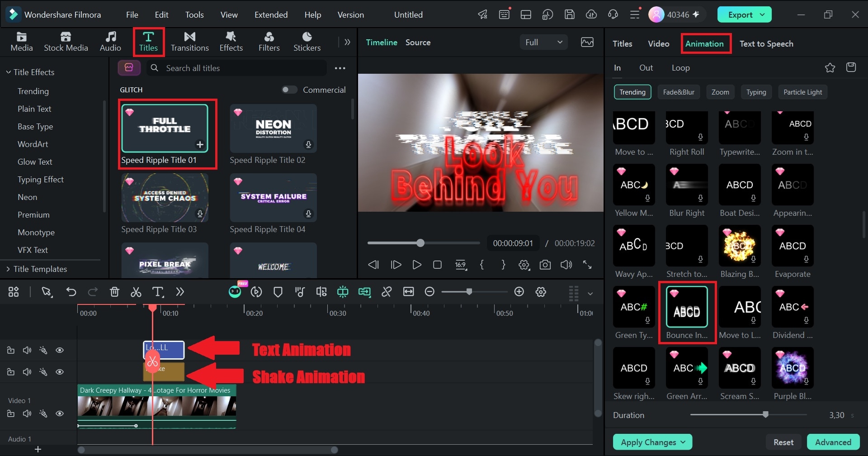Screen dimensions: 868x456
Task: Adjust the animation Duration slider
Action: coord(765,414)
